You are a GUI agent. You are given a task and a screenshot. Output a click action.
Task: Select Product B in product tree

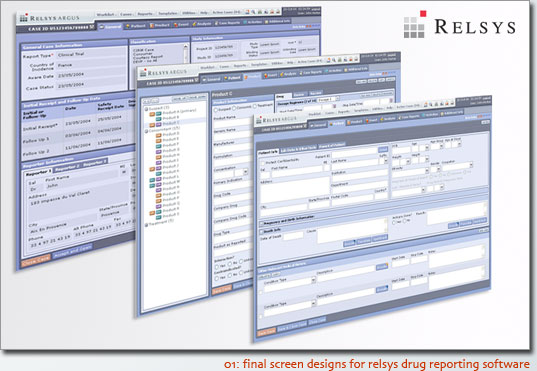(170, 117)
